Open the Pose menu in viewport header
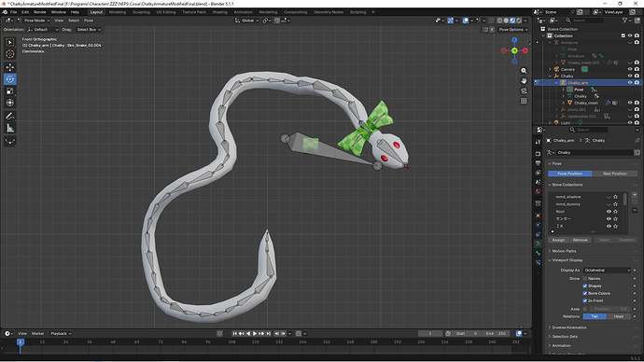644x362 pixels. (89, 21)
